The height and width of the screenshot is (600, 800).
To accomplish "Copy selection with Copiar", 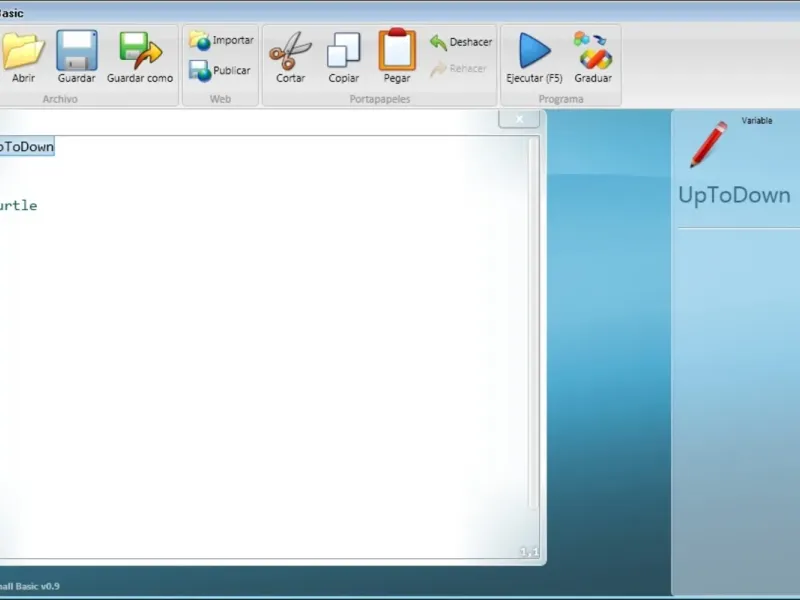I will (x=343, y=57).
